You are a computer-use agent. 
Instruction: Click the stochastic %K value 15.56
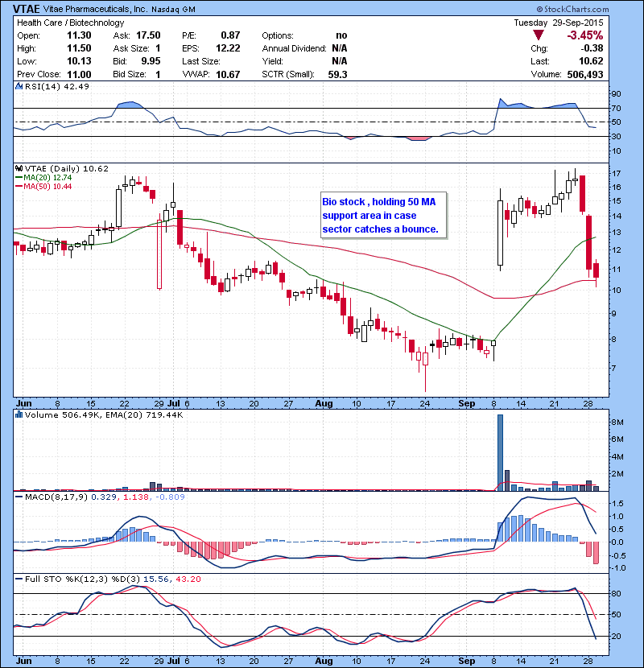pyautogui.click(x=157, y=579)
